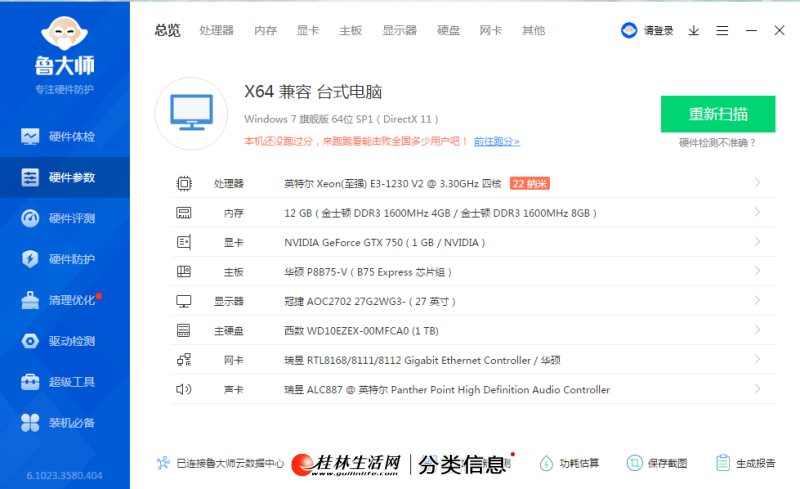
Task: Expand the 内存 memory row details
Action: (x=757, y=213)
